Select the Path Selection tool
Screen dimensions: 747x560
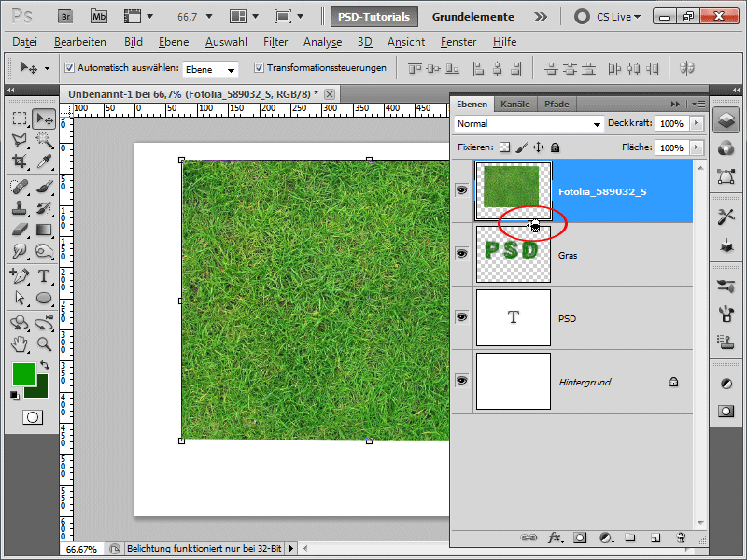(x=19, y=298)
